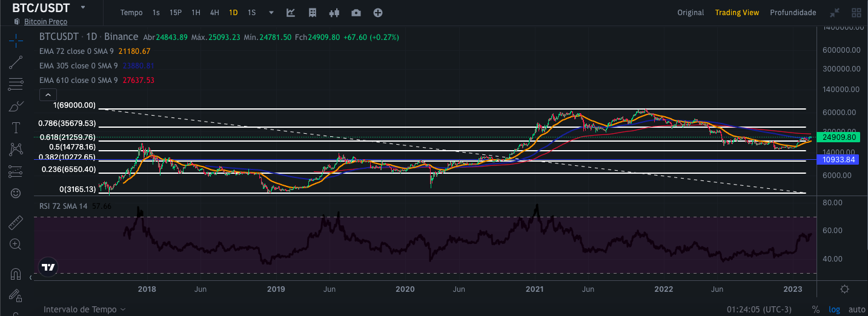Collapse the left drawing toolbar arrow
868x316 pixels.
(x=31, y=278)
